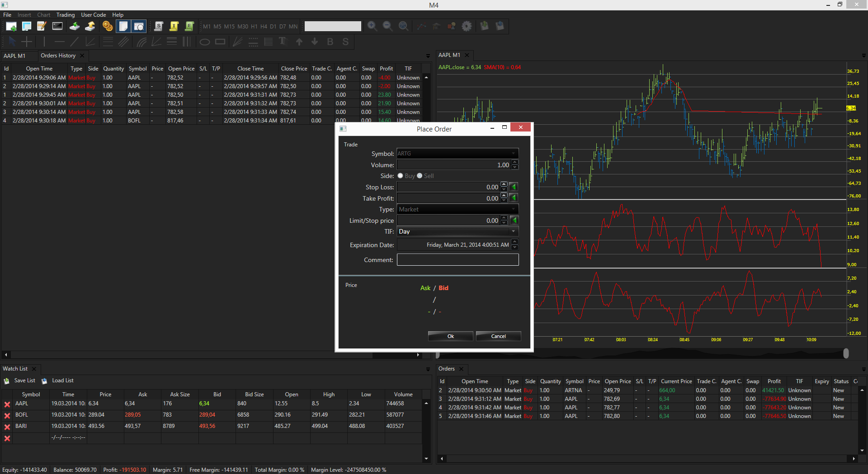The height and width of the screenshot is (474, 868).
Task: Increment the Expiration Date spinner
Action: point(515,242)
